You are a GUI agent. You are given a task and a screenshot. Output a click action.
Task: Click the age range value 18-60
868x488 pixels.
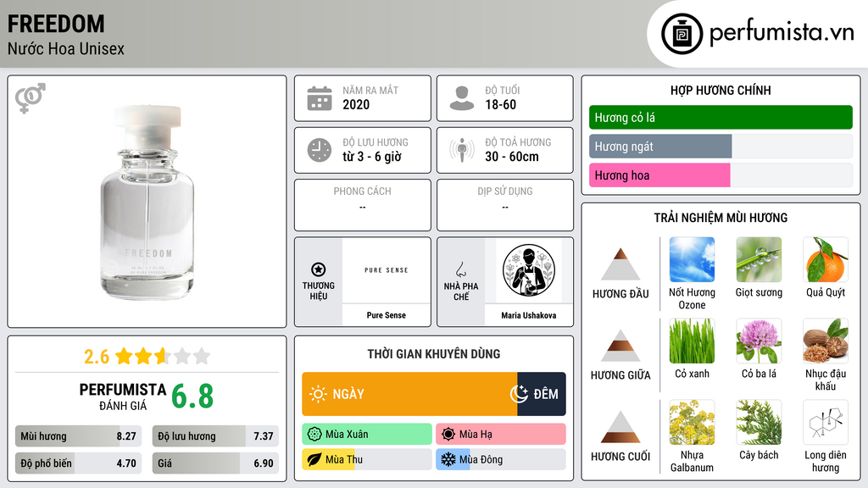tap(500, 104)
